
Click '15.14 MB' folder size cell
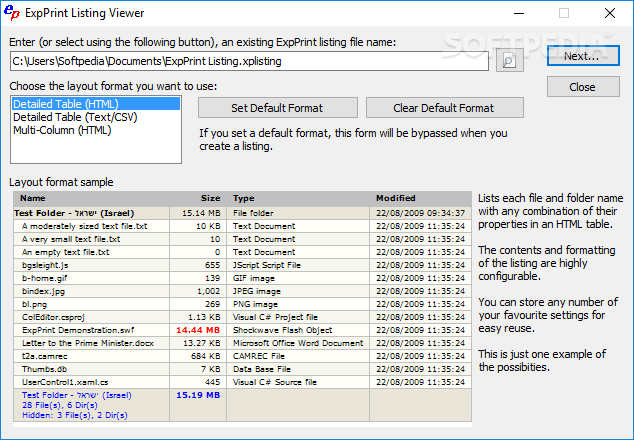201,213
